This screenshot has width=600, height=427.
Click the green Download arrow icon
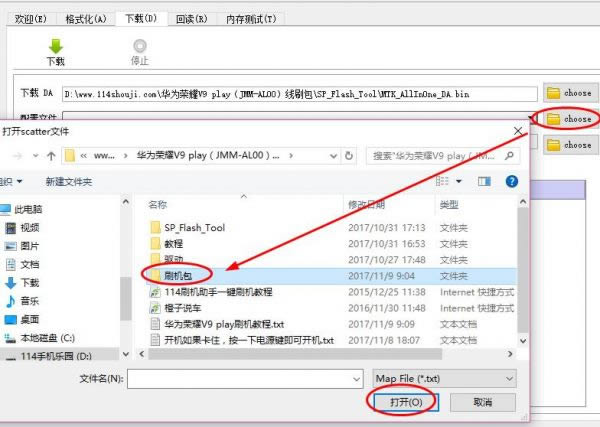coord(55,46)
